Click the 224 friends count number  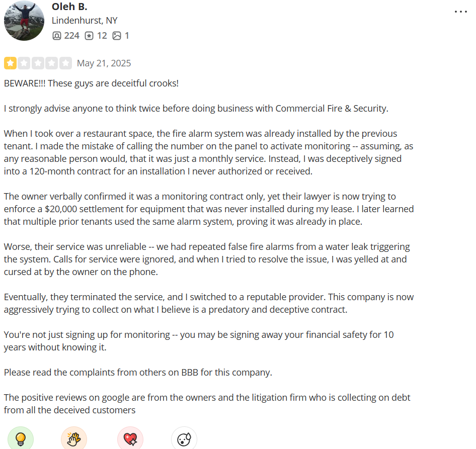tap(71, 36)
